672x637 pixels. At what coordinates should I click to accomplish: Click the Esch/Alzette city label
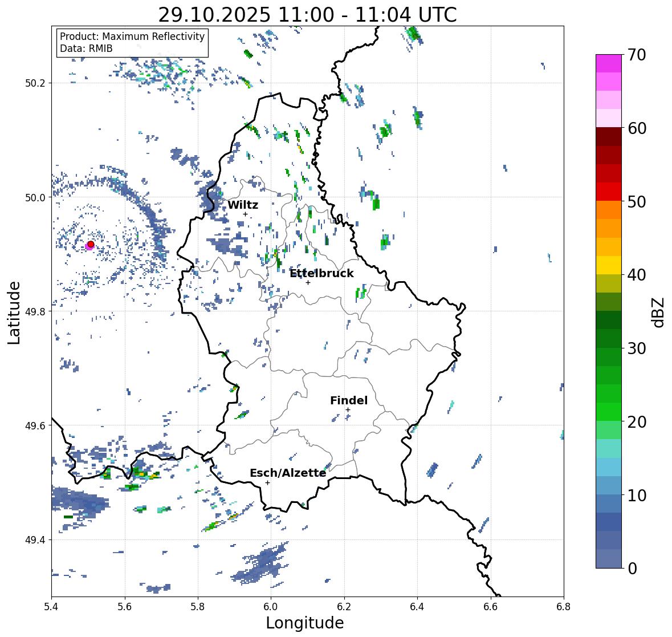(x=288, y=473)
